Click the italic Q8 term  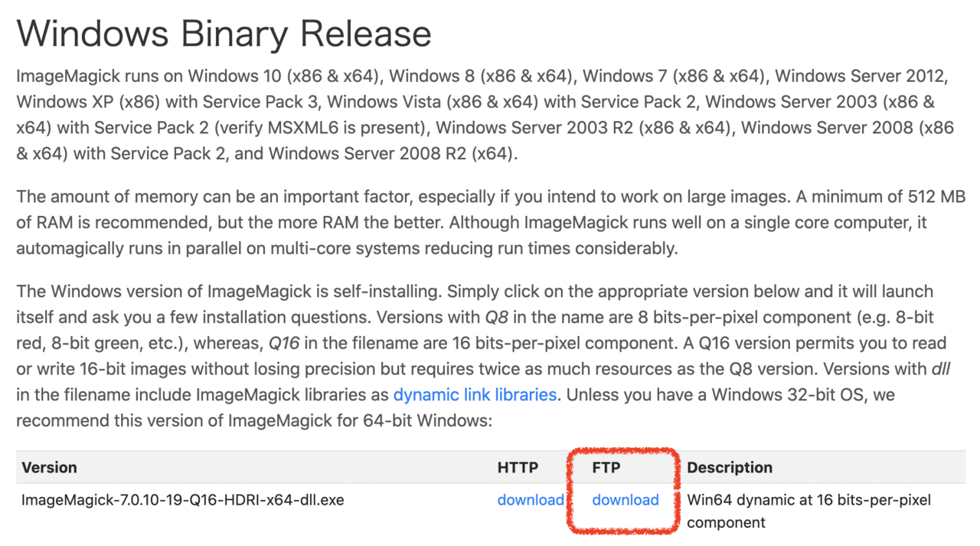tap(496, 317)
